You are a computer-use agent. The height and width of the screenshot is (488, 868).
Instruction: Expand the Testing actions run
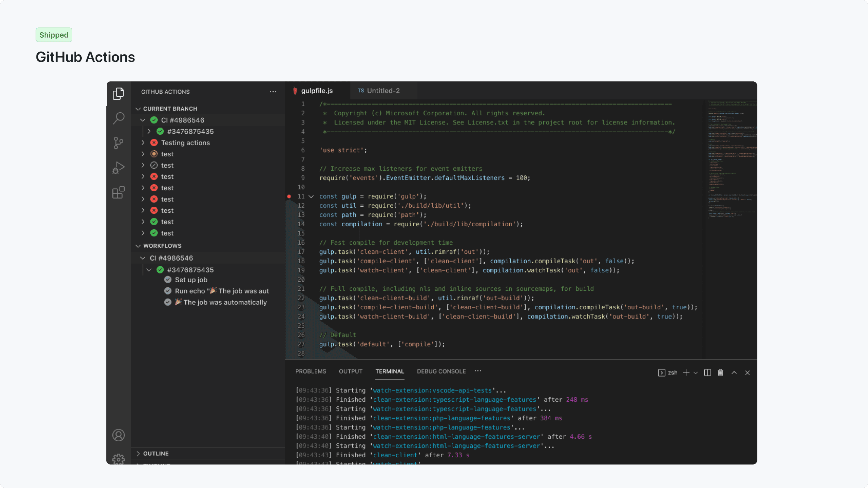coord(143,143)
